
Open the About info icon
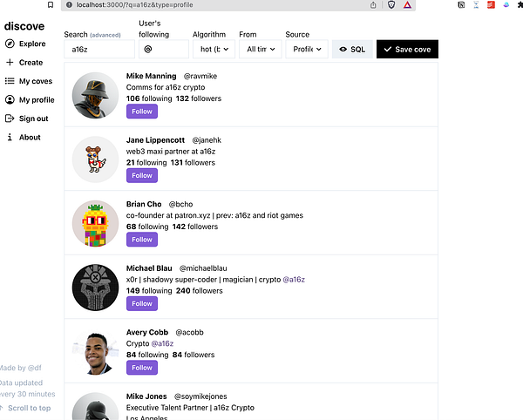point(10,138)
